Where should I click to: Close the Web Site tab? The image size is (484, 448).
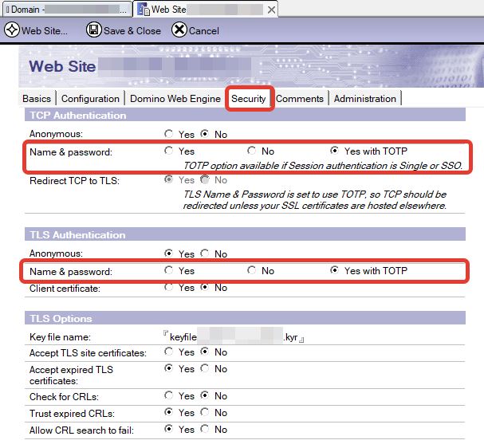[x=271, y=10]
